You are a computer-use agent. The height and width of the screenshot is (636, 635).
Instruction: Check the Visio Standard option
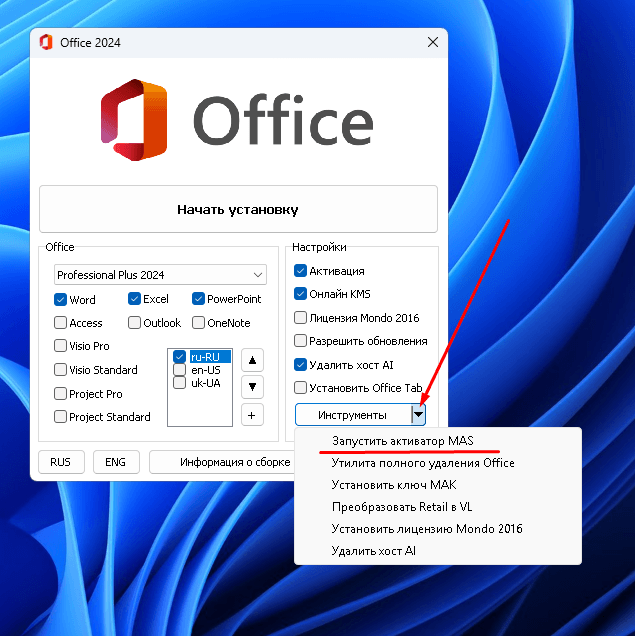[60, 370]
